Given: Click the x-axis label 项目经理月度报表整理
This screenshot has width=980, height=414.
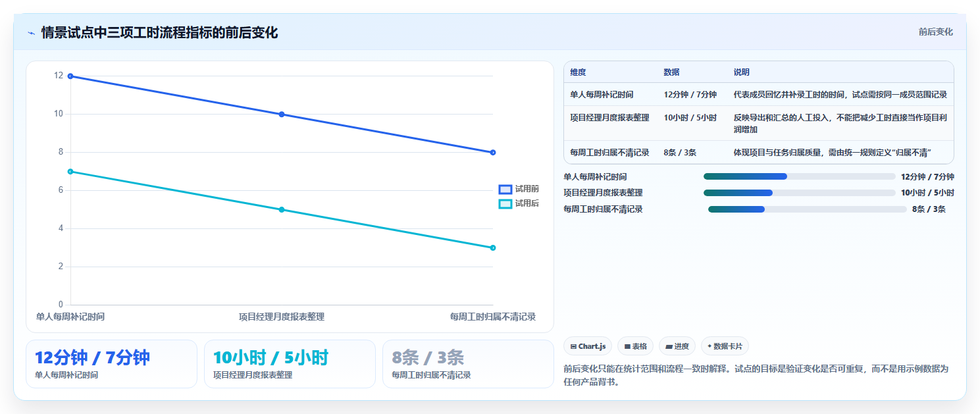Looking at the screenshot, I should click(282, 317).
